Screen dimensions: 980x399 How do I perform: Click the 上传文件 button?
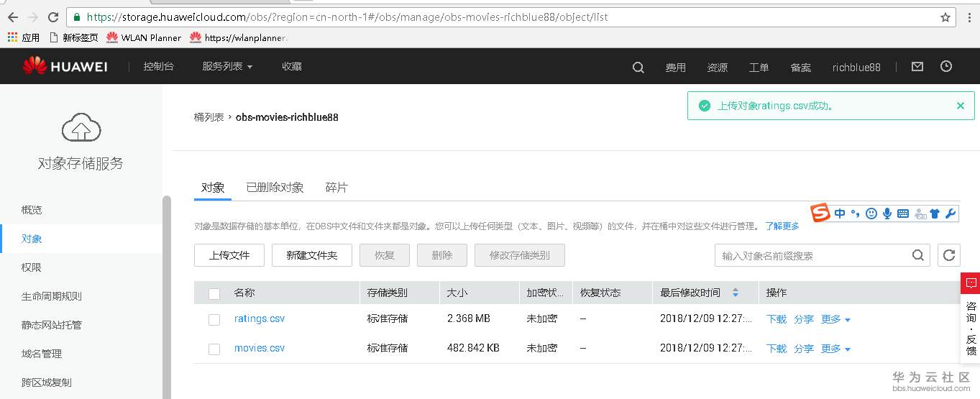click(229, 255)
